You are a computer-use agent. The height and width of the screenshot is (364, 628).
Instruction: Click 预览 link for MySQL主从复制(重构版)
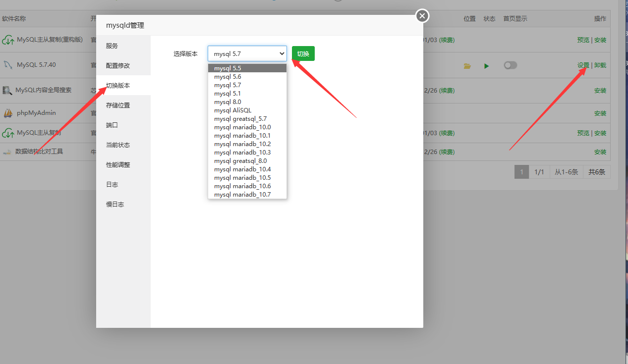[583, 40]
